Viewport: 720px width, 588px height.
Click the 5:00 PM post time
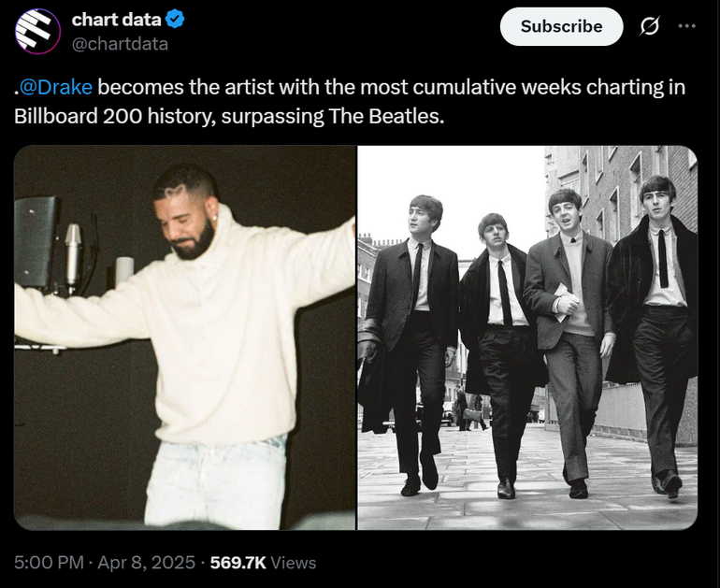tap(50, 563)
